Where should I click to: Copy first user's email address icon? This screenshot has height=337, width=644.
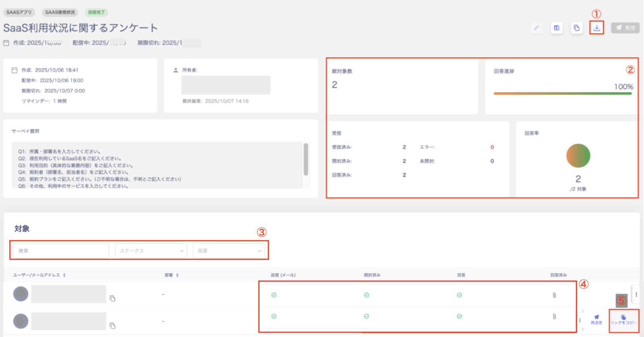[x=112, y=298]
